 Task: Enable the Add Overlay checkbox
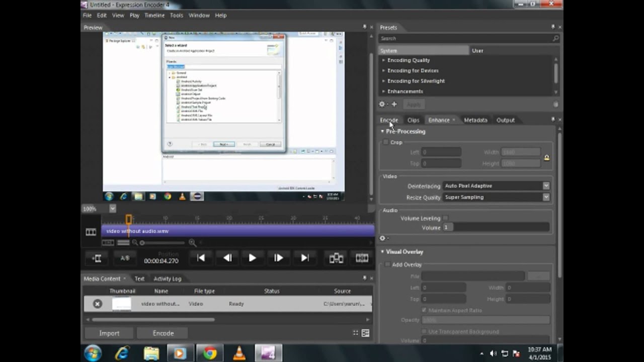click(x=387, y=264)
